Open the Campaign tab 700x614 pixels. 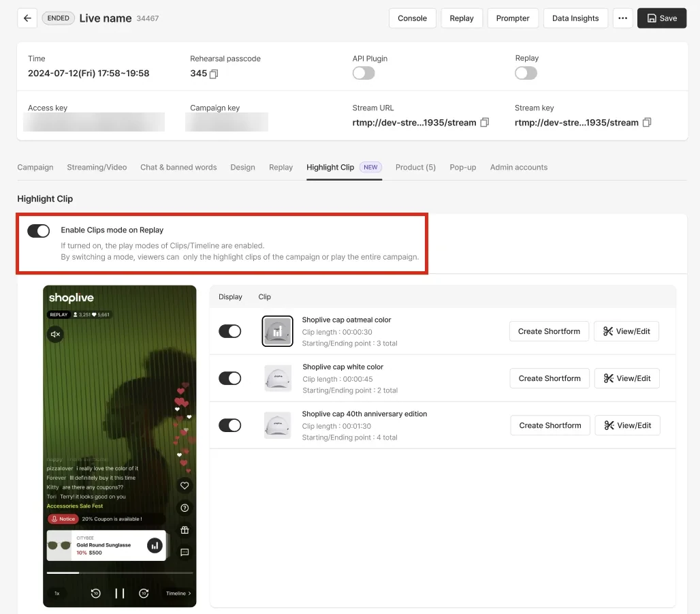point(35,167)
